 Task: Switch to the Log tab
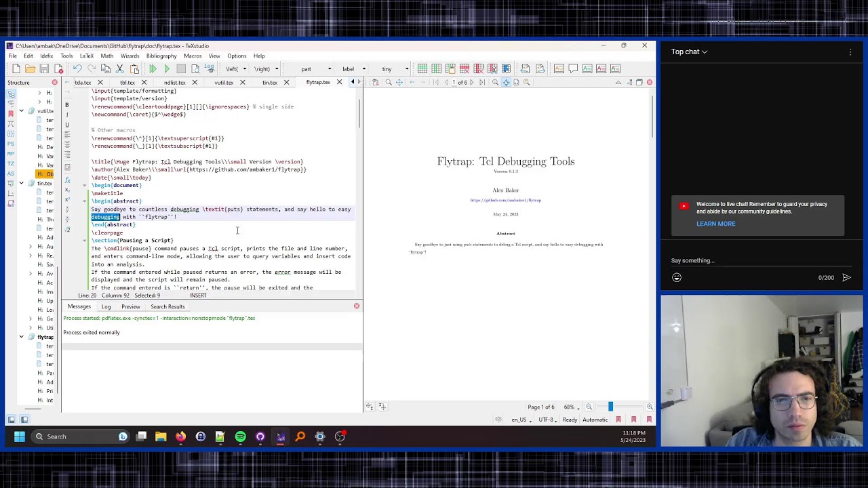[106, 306]
